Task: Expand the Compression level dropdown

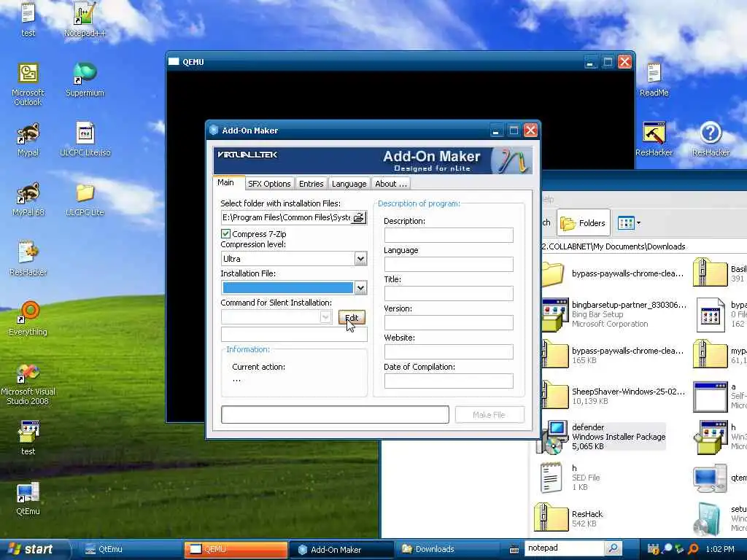Action: pyautogui.click(x=360, y=259)
